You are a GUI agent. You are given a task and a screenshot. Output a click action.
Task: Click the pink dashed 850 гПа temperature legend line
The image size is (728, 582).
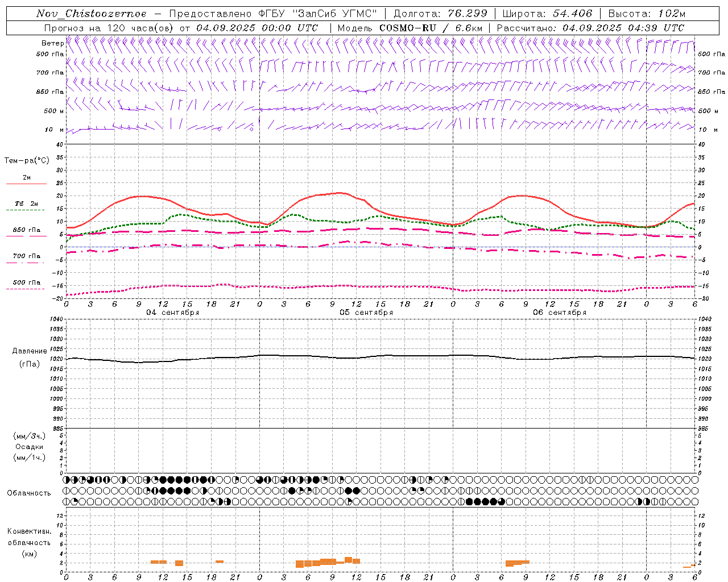(x=25, y=236)
